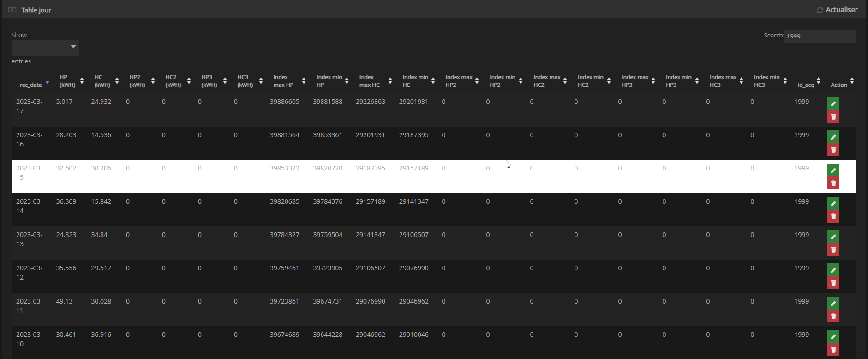Click the Actualiser refresh button
868x359 pixels.
click(837, 10)
